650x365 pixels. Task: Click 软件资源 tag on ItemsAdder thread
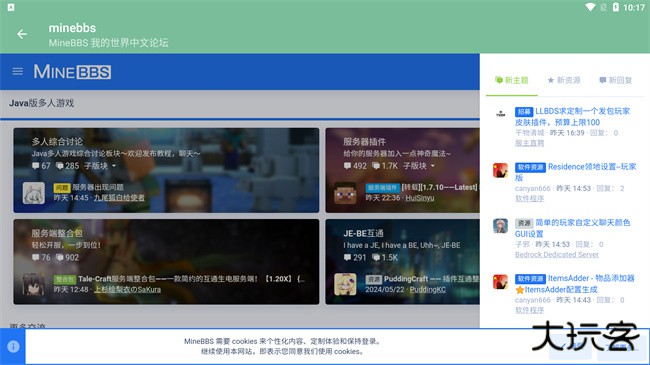pyautogui.click(x=530, y=279)
